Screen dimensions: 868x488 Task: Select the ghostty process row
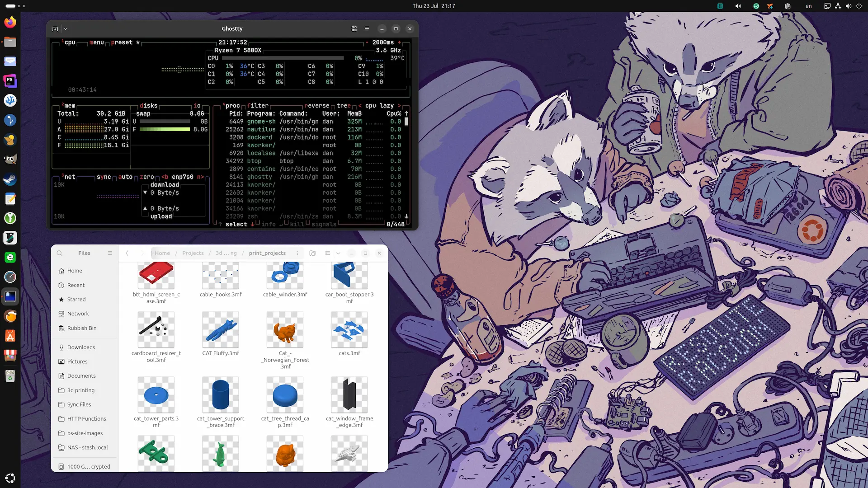(312, 177)
